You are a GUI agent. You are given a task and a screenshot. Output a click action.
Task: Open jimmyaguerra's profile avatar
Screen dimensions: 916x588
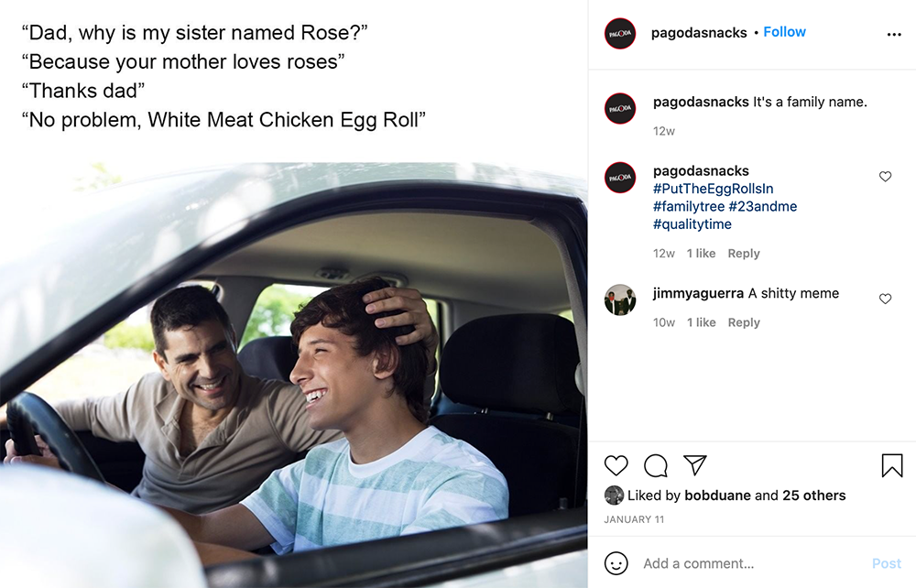click(620, 299)
